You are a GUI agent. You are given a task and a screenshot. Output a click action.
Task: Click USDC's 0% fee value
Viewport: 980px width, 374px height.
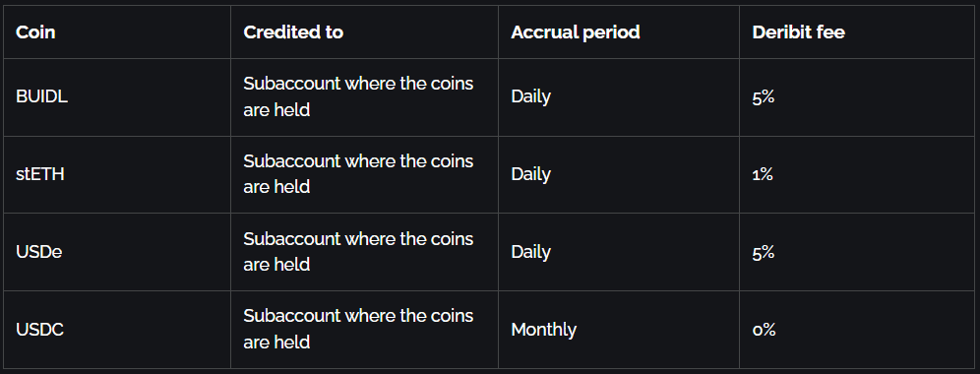[x=764, y=329]
